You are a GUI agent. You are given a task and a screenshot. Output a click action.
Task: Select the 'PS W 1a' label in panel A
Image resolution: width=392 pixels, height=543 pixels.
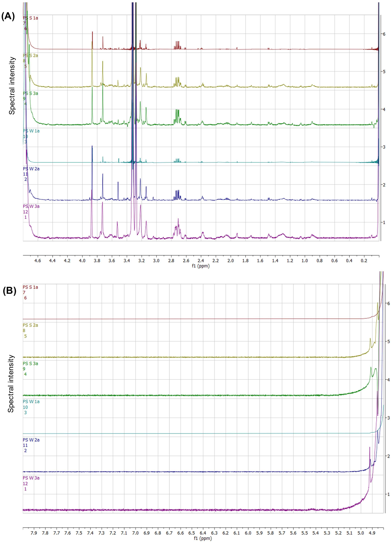pos(31,131)
